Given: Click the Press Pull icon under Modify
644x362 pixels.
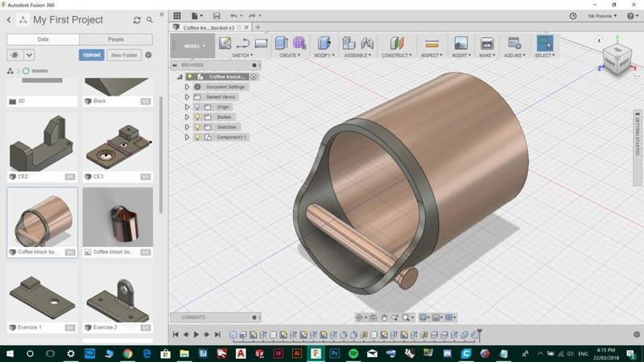Looking at the screenshot, I should coord(324,43).
